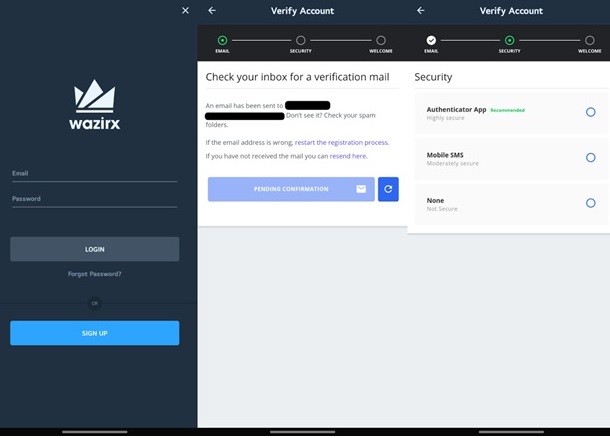Close the WazirX login screen
Image resolution: width=610 pixels, height=438 pixels.
click(185, 11)
